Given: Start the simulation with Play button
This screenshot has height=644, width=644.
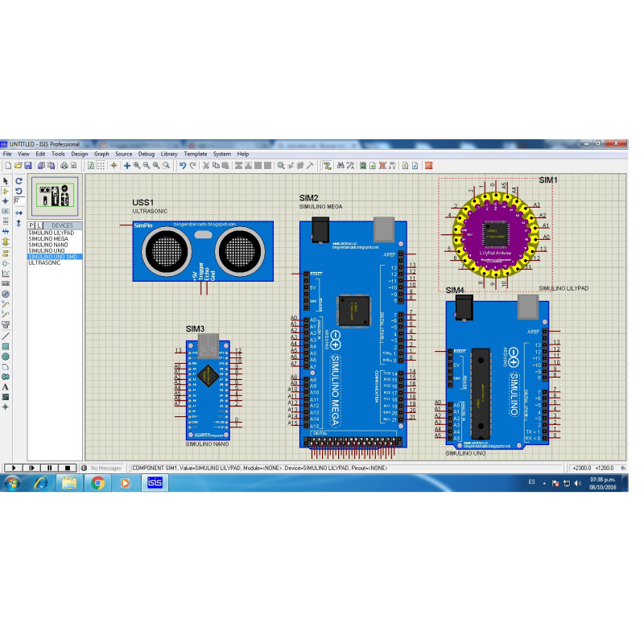Looking at the screenshot, I should (x=13, y=467).
